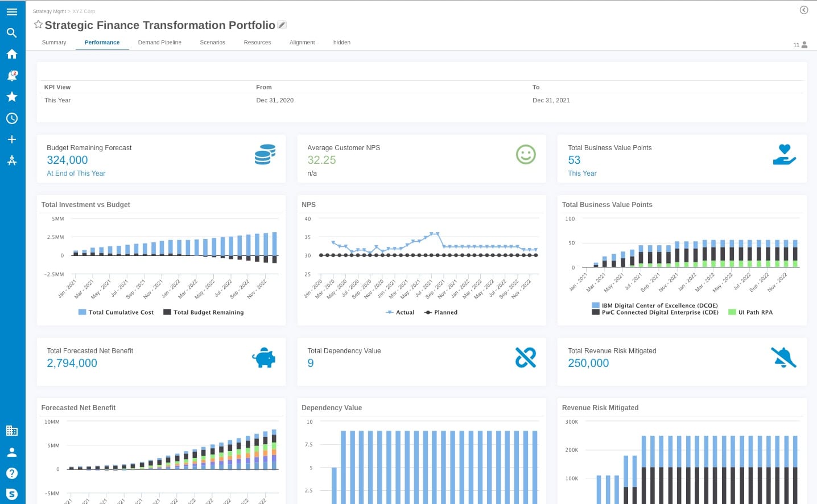The width and height of the screenshot is (817, 504).
Task: Open the hamburger menu in sidebar
Action: pos(11,11)
